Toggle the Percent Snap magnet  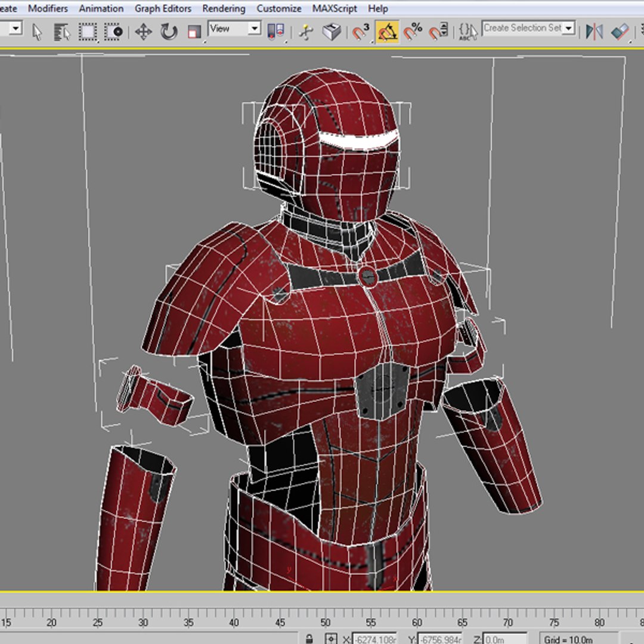pos(413,32)
